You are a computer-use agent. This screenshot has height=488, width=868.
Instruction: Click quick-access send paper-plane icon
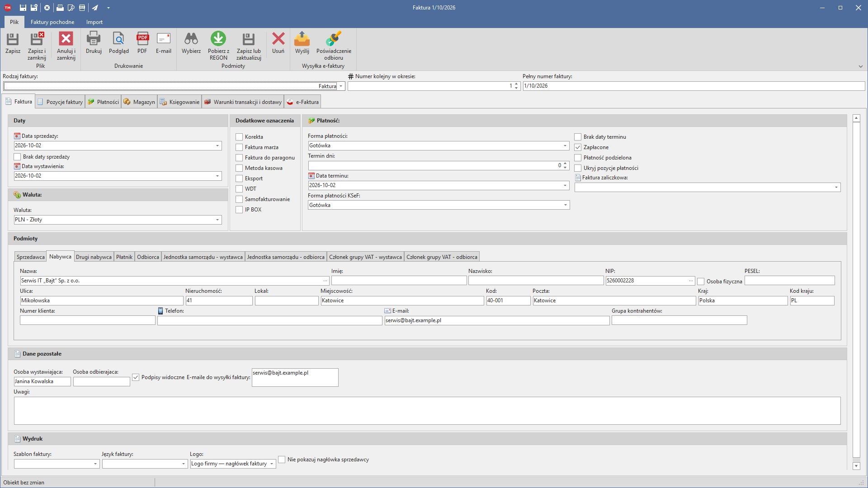tap(95, 8)
